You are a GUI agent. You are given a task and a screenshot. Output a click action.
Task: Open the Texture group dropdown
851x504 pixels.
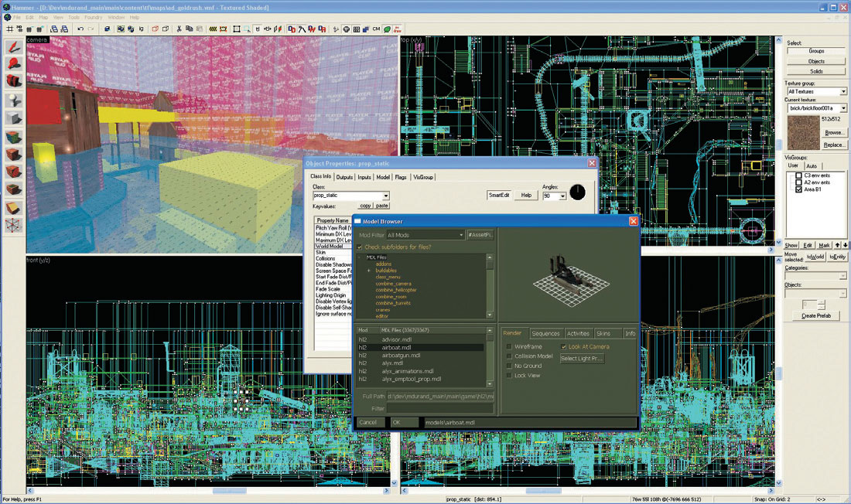pyautogui.click(x=843, y=92)
